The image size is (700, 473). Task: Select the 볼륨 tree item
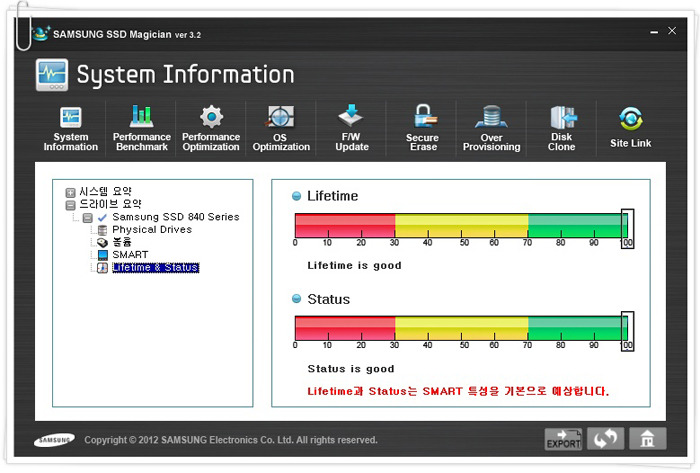(121, 242)
